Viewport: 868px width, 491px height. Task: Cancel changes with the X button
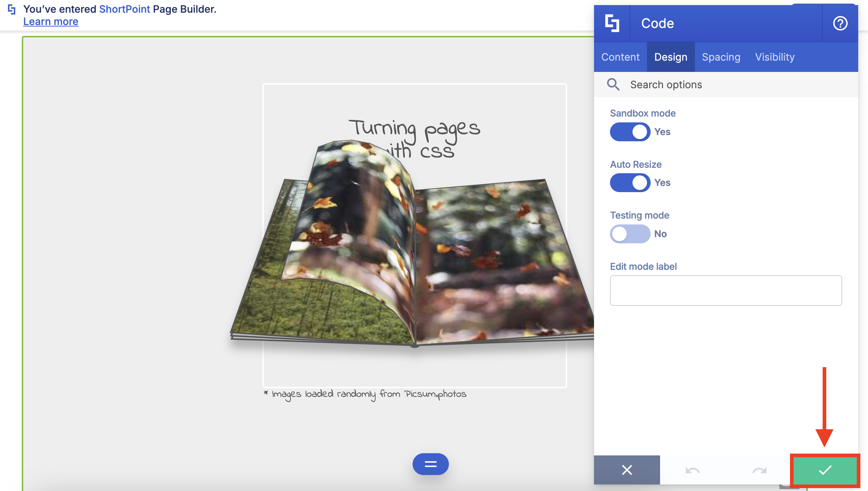tap(627, 470)
